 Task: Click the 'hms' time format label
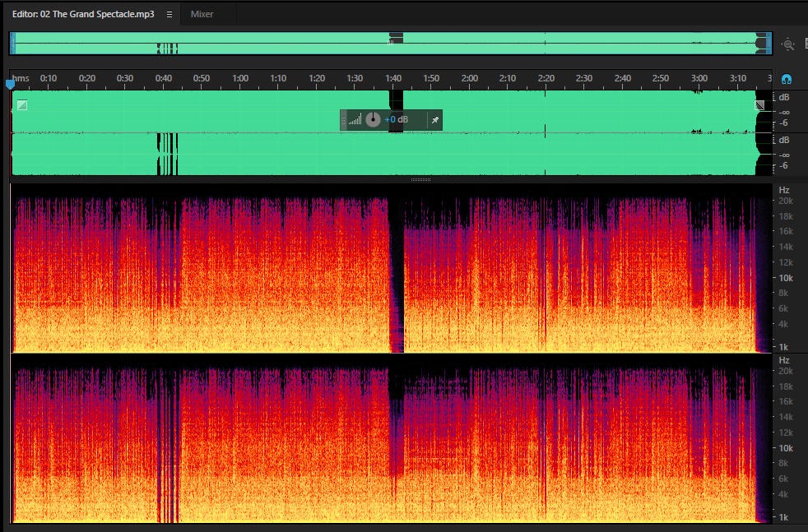coord(21,78)
